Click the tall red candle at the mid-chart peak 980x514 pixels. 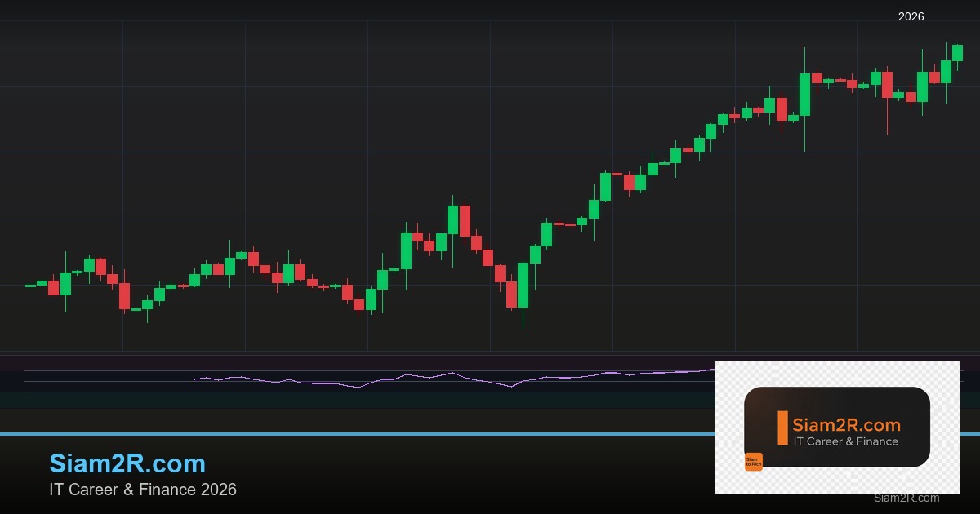(x=465, y=220)
